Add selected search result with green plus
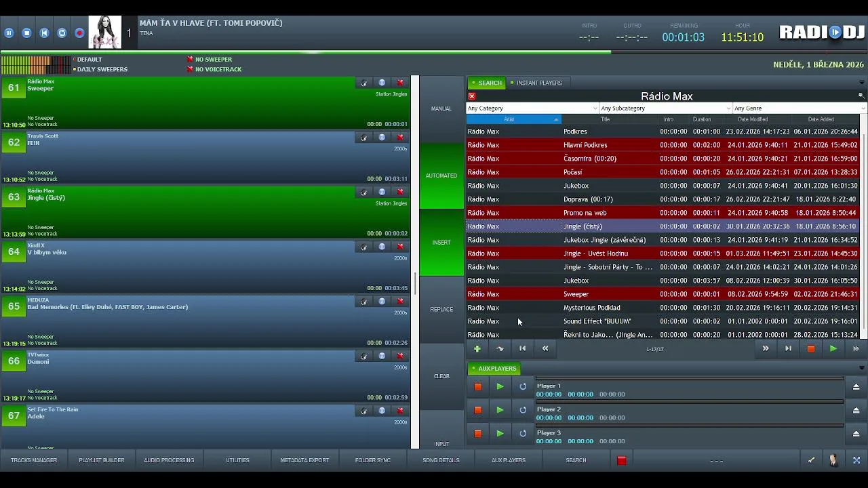Image resolution: width=868 pixels, height=488 pixels. pos(477,348)
